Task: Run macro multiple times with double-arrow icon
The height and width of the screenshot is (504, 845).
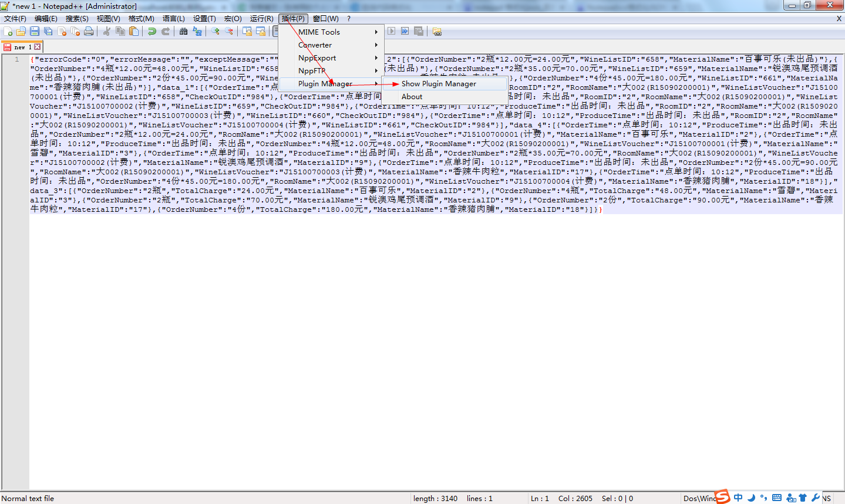Action: pos(405,31)
